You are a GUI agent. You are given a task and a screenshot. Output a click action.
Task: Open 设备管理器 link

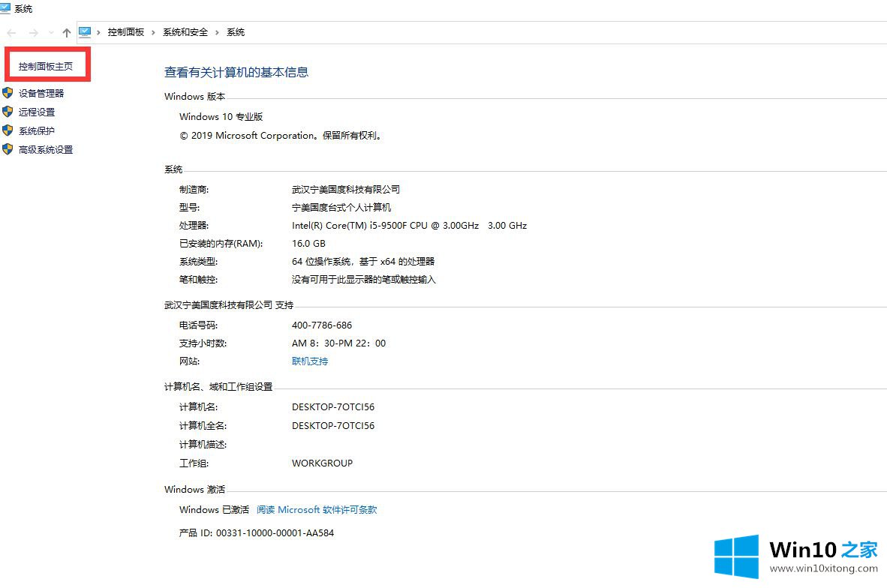coord(41,93)
